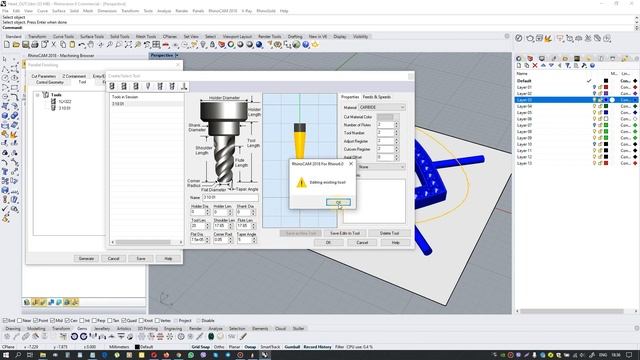Viewport: 640px width, 360px height.
Task: Click the Save icon in Standard toolbar
Action: pyautogui.click(x=25, y=44)
